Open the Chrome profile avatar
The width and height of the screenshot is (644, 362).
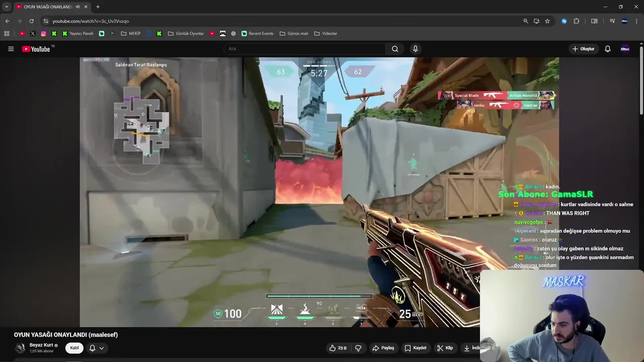coord(624,21)
